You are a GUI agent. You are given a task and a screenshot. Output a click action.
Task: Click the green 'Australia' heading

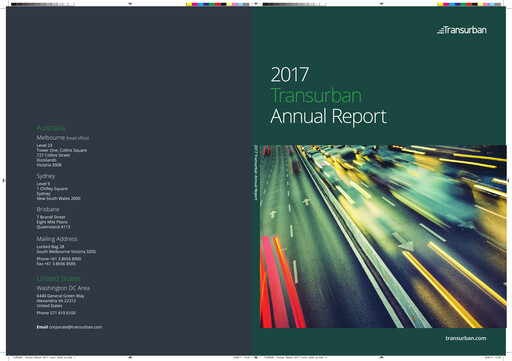click(x=51, y=128)
